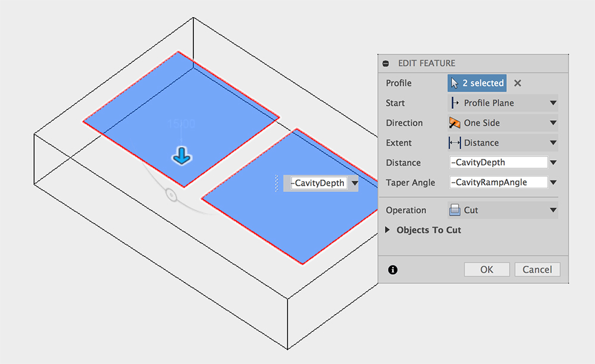Image resolution: width=595 pixels, height=364 pixels.
Task: Open the Extent dropdown
Action: pos(553,143)
